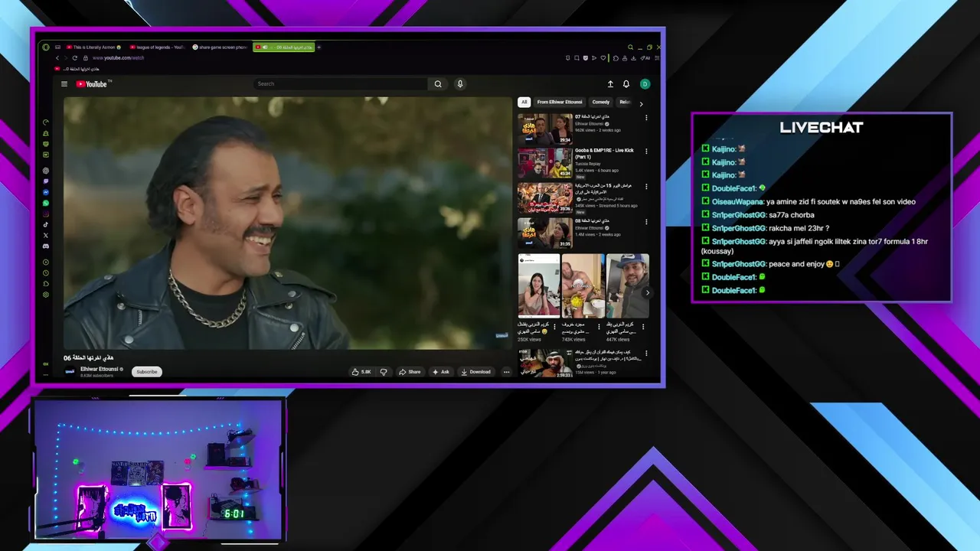Open options for the episode 07 video
This screenshot has height=551, width=980.
[x=646, y=118]
